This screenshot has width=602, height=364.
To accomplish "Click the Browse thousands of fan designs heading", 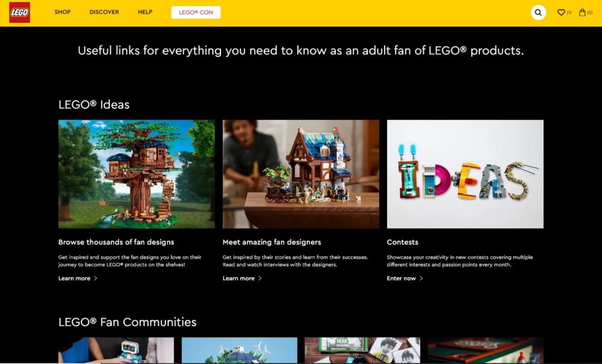I will click(116, 242).
